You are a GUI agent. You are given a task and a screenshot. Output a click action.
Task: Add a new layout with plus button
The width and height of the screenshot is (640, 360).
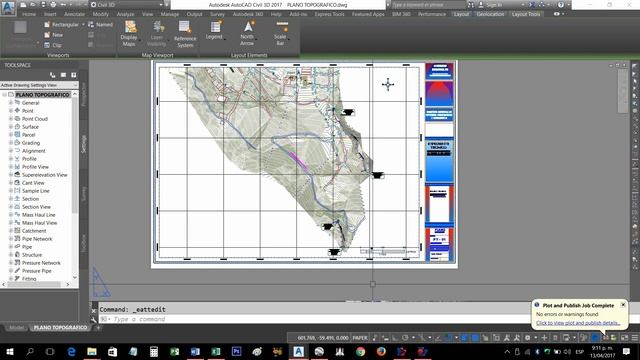(98, 328)
